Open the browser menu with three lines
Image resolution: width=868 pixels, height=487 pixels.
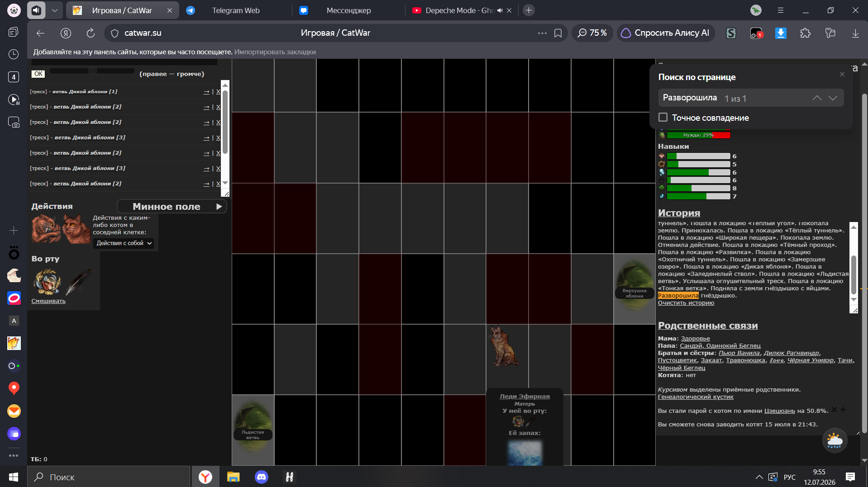click(x=781, y=10)
